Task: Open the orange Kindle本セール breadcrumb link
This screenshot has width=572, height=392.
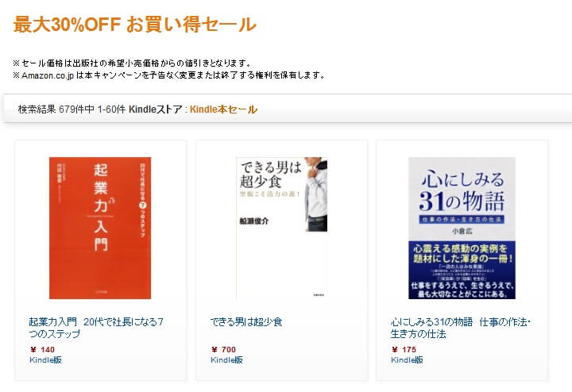Action: click(223, 110)
